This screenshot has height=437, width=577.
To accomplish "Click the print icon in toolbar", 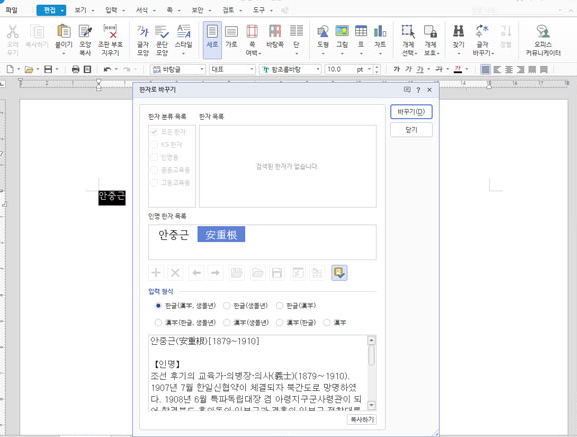I will 75,69.
